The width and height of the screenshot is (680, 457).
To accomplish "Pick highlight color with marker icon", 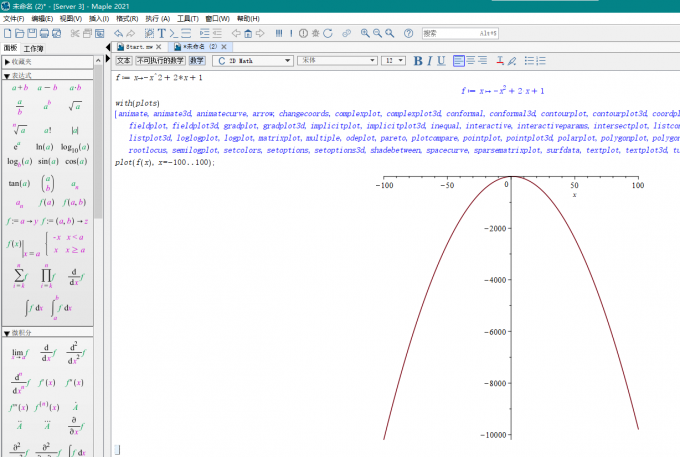I will point(512,61).
